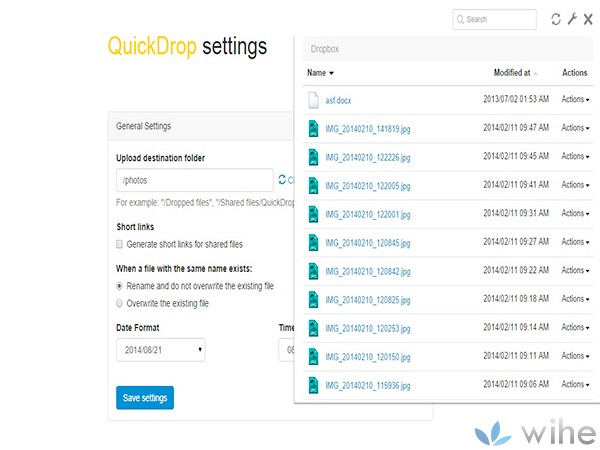Click the image icon for IMG_20140210_141819.jpg

[x=313, y=129]
